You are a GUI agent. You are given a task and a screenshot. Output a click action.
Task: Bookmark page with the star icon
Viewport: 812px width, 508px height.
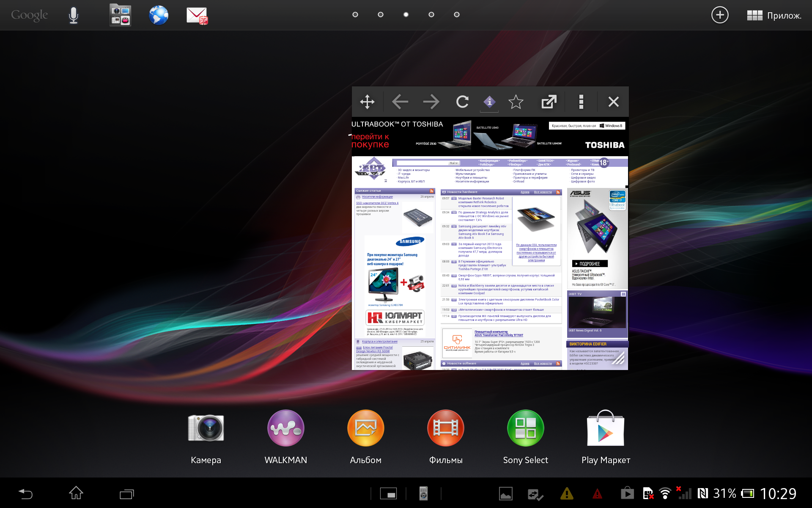(516, 102)
